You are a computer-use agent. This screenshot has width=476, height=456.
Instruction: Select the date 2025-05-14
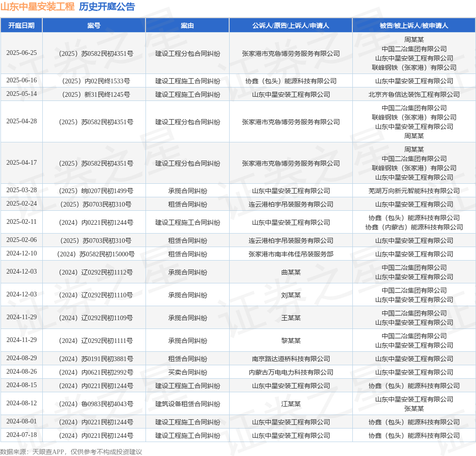(21, 94)
